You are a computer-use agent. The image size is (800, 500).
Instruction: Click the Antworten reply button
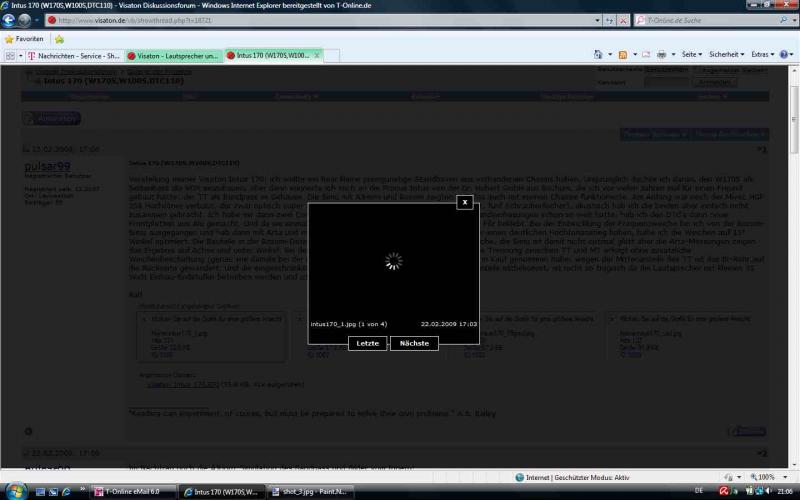pos(52,118)
